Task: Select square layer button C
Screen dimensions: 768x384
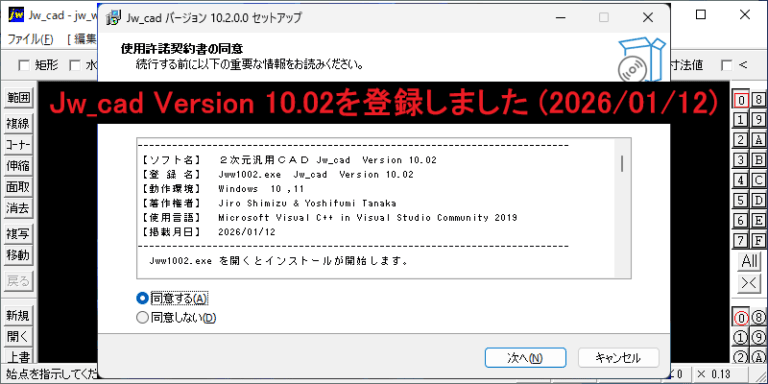Action: [x=759, y=180]
